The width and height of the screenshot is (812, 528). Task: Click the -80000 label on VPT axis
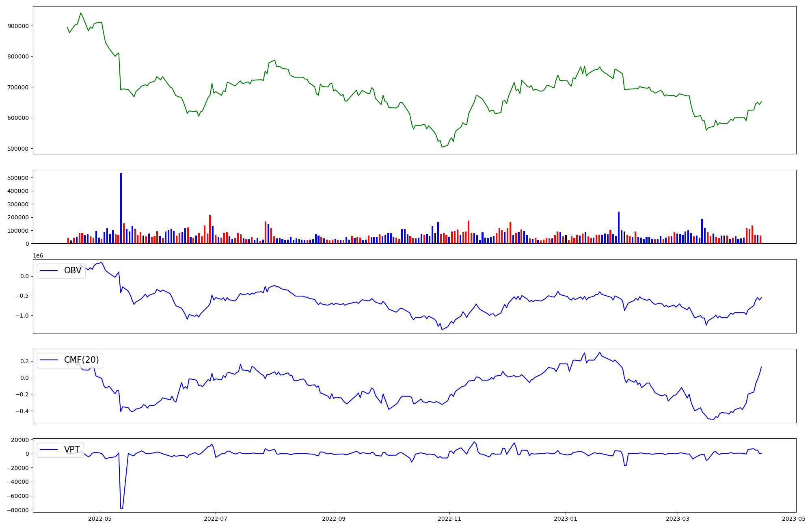(18, 510)
